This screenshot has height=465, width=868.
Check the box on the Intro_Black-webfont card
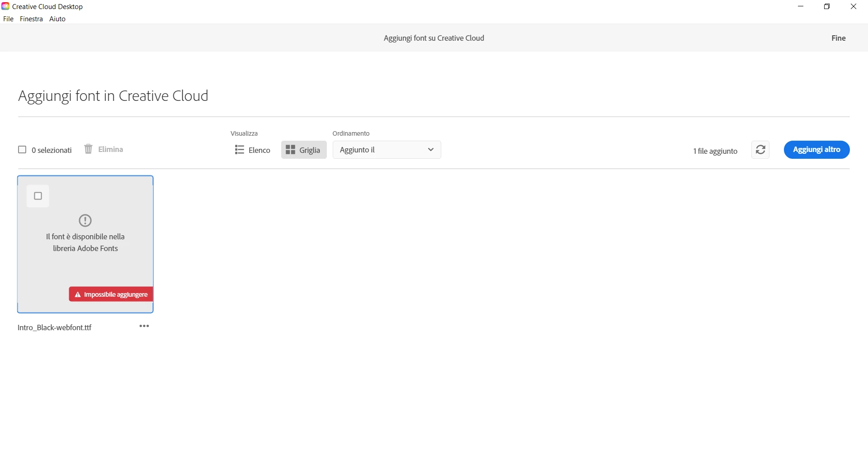pyautogui.click(x=38, y=196)
